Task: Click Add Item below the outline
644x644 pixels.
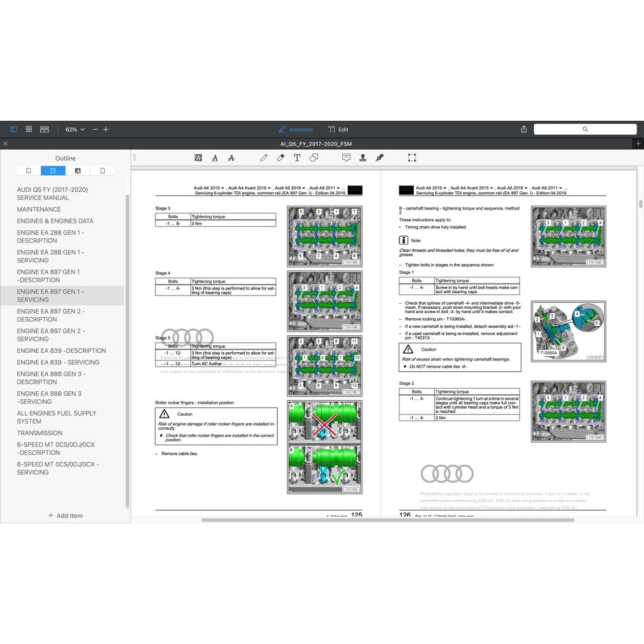Action: pyautogui.click(x=65, y=516)
